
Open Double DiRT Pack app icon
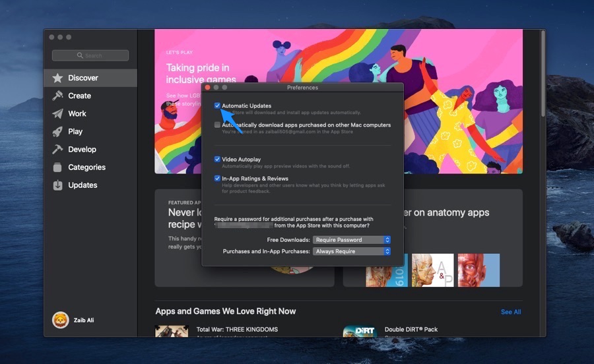click(360, 331)
